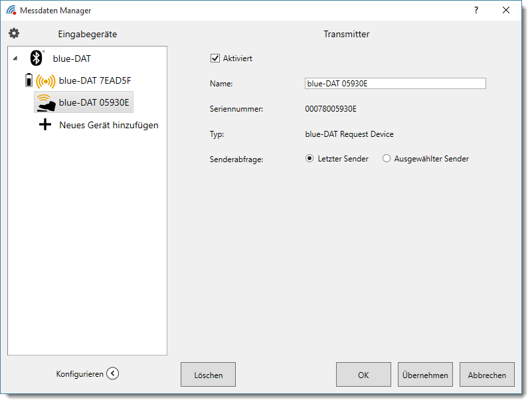
Task: Click the Messdaten Manager app icon in title bar
Action: click(x=11, y=11)
